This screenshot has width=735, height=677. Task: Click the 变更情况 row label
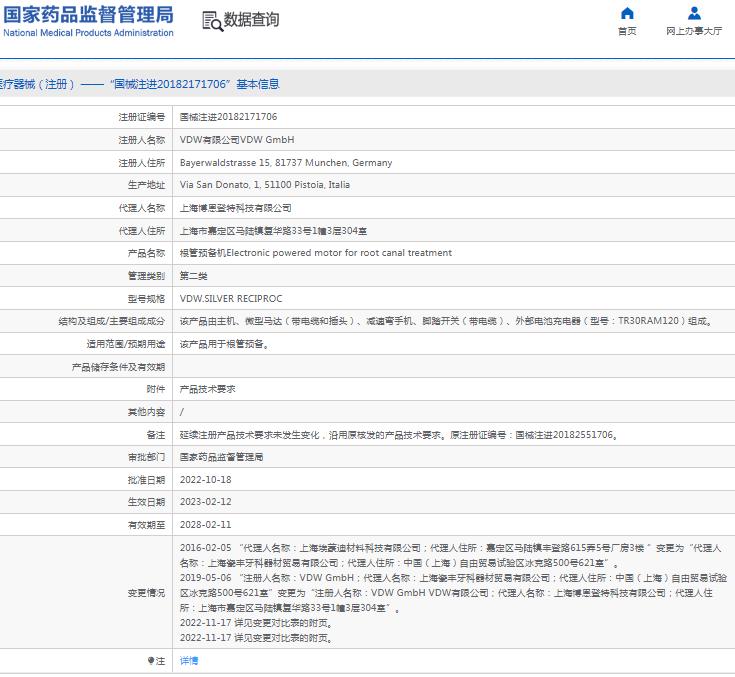[x=146, y=593]
